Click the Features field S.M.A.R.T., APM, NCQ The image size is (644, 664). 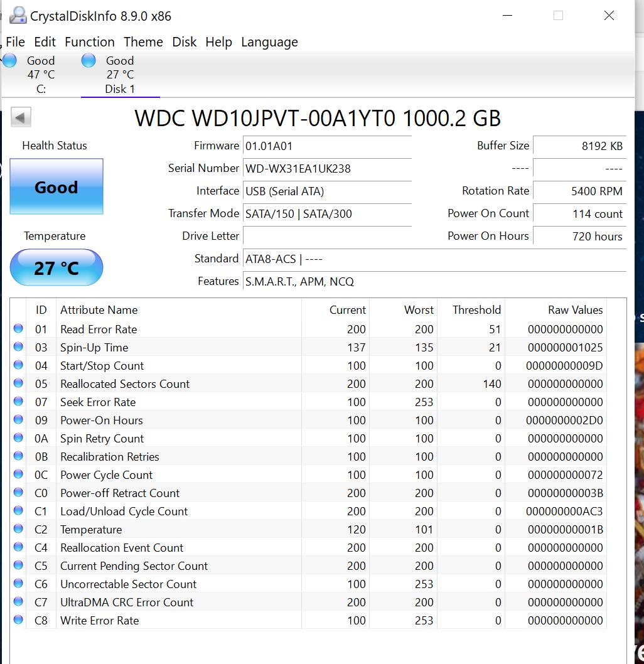(435, 281)
